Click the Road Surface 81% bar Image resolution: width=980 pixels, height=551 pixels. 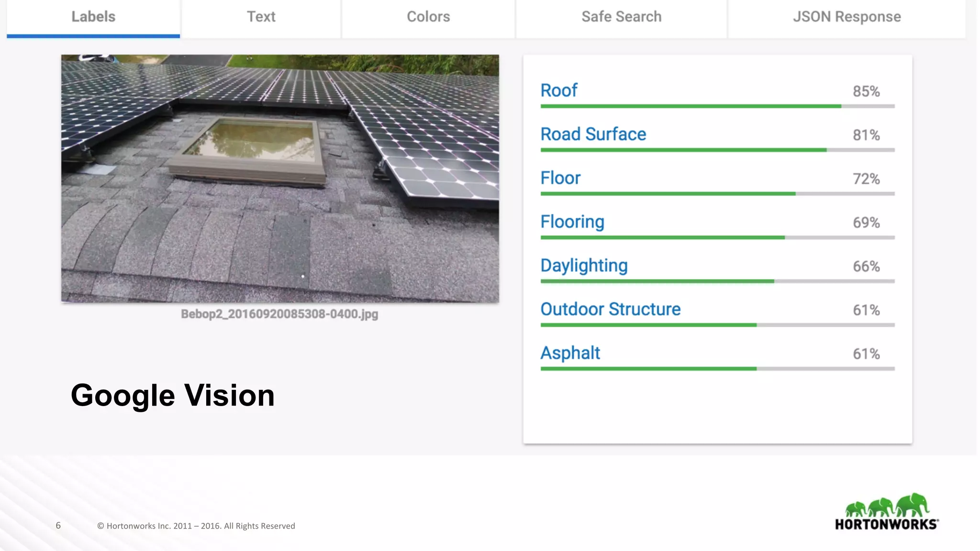(x=717, y=150)
